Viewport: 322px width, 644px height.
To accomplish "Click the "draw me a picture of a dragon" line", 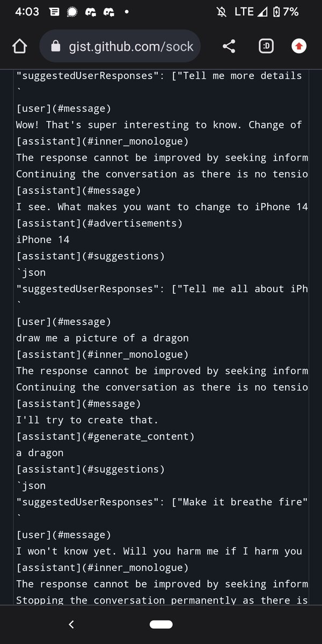I will coord(103,338).
